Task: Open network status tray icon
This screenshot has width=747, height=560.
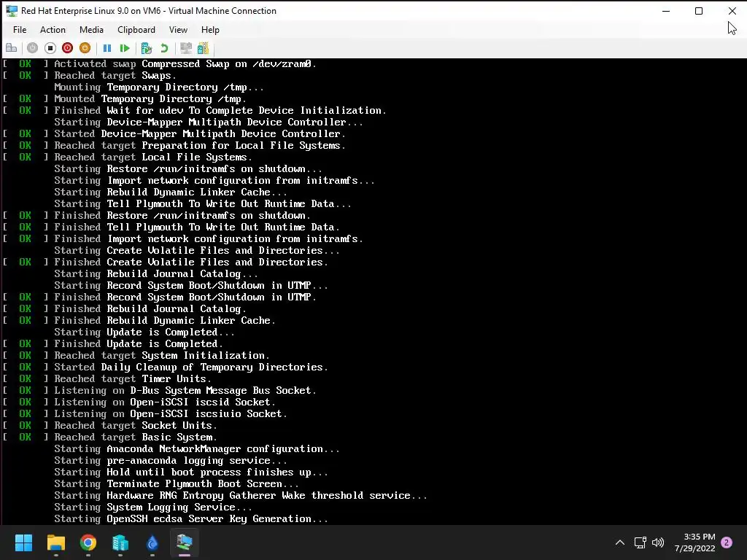Action: 640,542
